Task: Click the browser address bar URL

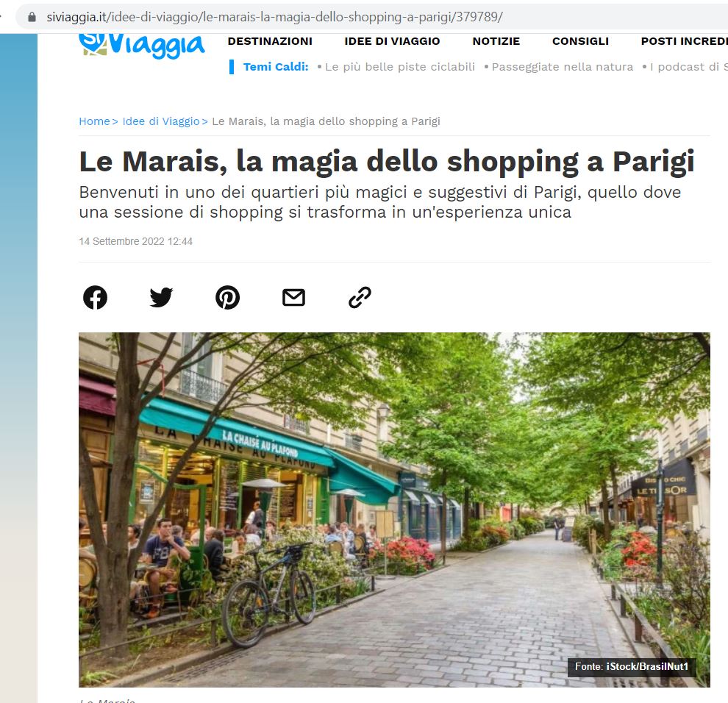Action: click(274, 17)
